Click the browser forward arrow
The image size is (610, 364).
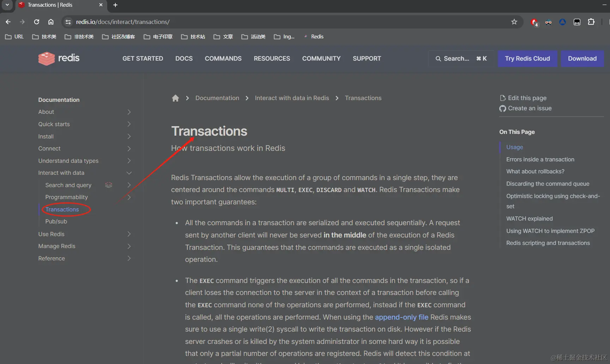click(x=22, y=22)
